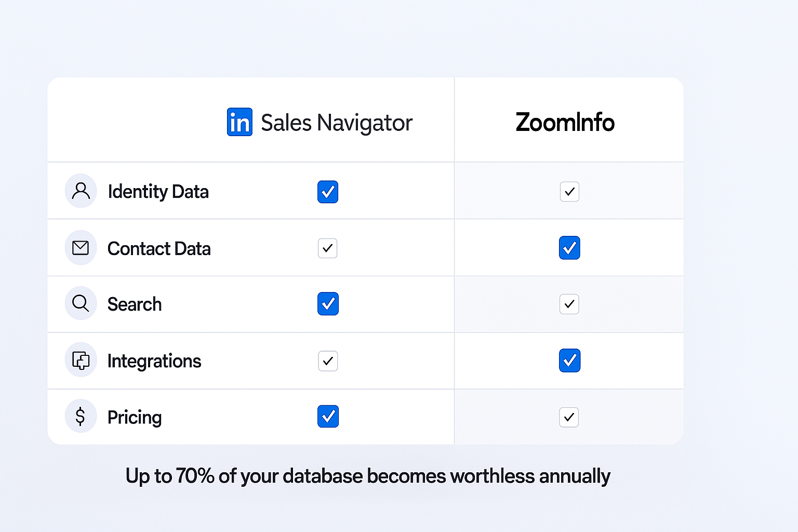Toggle Sales Navigator Contact Data checkbox

(x=327, y=248)
